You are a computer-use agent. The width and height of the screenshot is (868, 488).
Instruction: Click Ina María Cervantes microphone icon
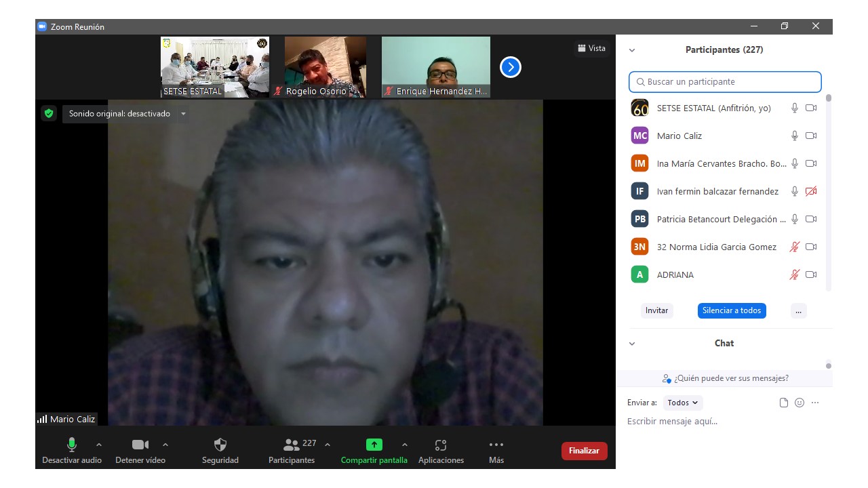coord(795,163)
